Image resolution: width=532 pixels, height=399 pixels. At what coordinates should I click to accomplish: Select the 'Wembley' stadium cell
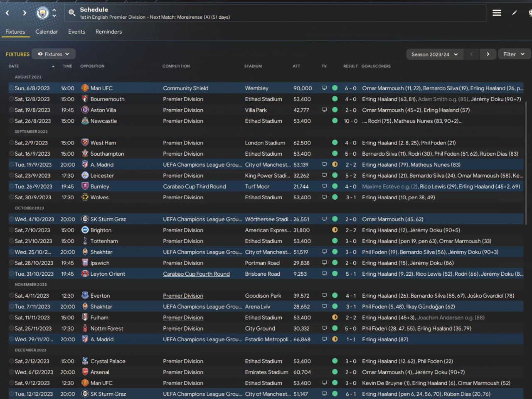[x=256, y=88]
